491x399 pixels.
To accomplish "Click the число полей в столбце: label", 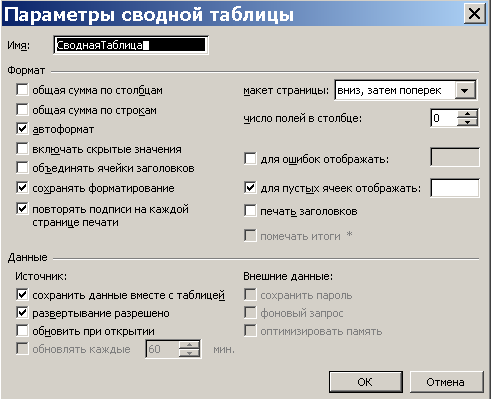I will pos(303,118).
